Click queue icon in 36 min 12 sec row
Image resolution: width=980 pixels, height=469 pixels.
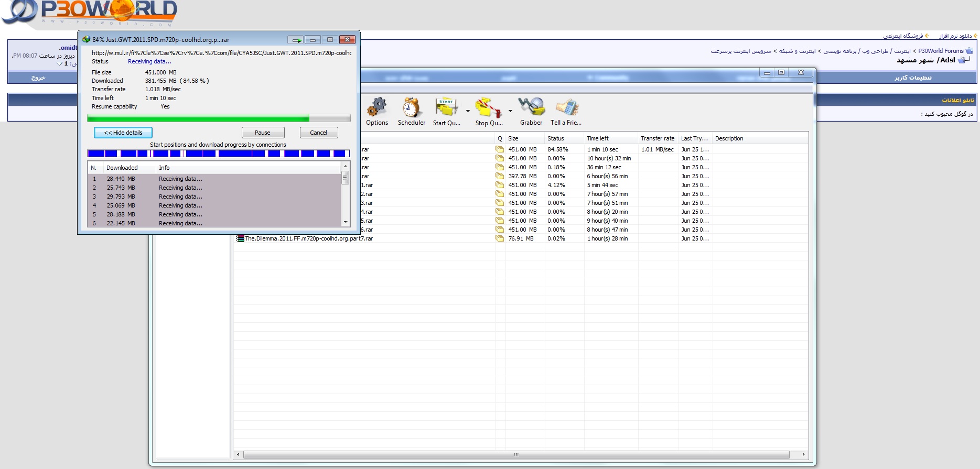tap(500, 167)
